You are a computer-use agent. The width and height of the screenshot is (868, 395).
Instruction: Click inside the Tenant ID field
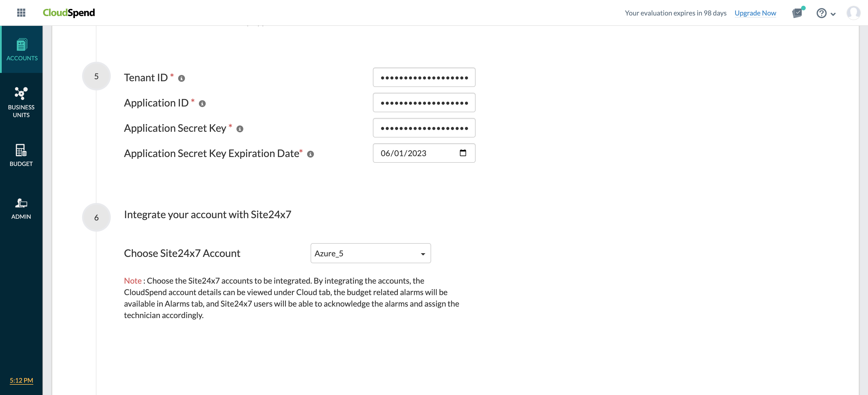tap(424, 77)
